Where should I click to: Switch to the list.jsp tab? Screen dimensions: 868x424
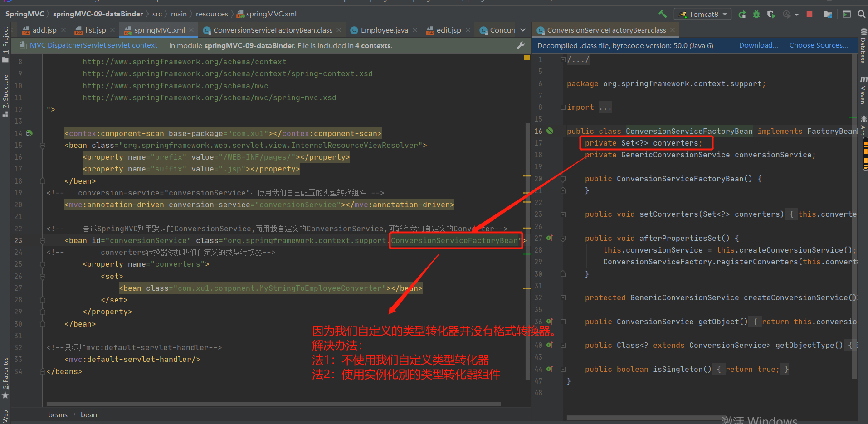click(95, 30)
